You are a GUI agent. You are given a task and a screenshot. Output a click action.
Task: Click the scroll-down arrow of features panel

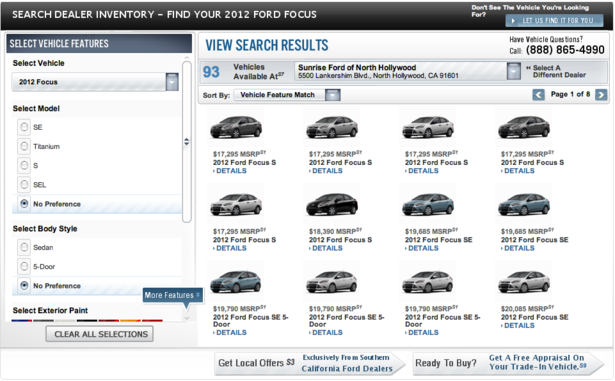coord(187,317)
